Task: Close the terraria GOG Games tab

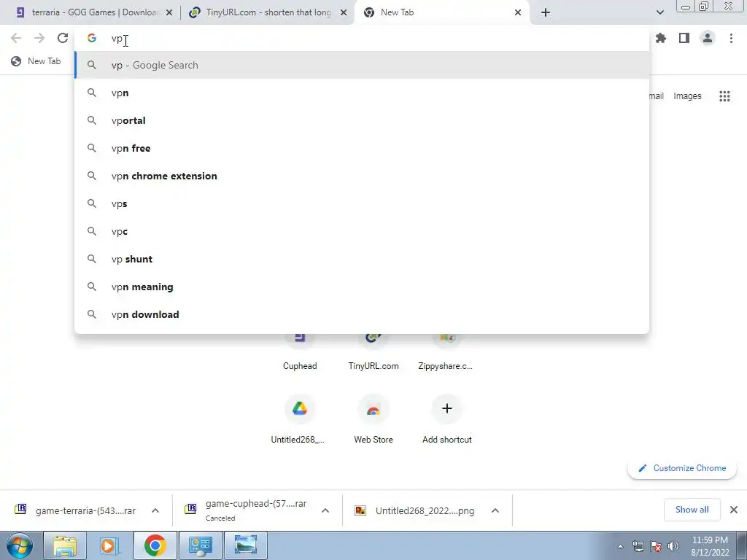Action: click(x=169, y=13)
